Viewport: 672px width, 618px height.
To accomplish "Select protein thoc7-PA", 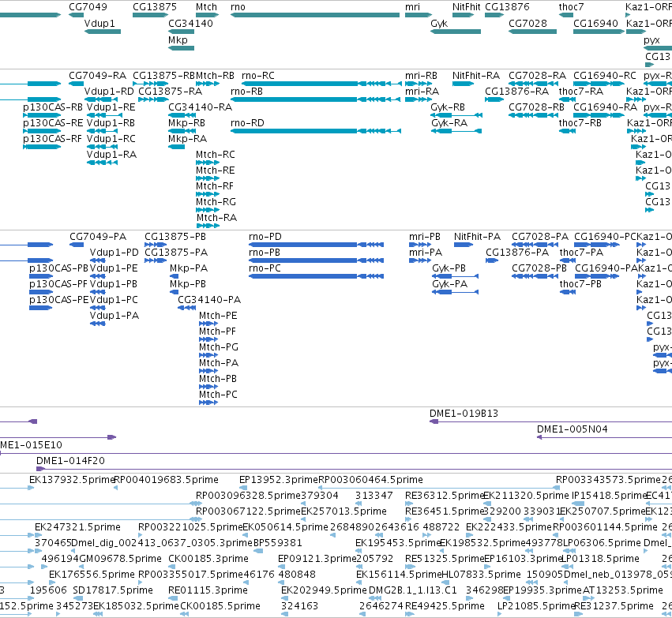I will pos(568,260).
